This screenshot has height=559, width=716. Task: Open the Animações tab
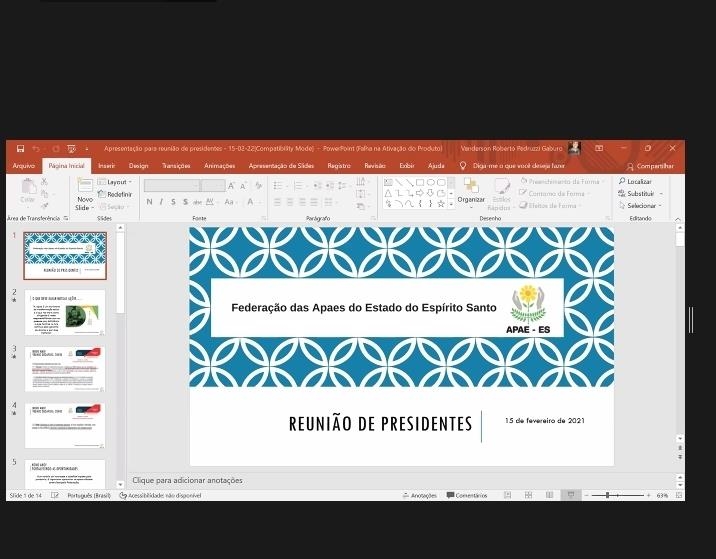[219, 166]
